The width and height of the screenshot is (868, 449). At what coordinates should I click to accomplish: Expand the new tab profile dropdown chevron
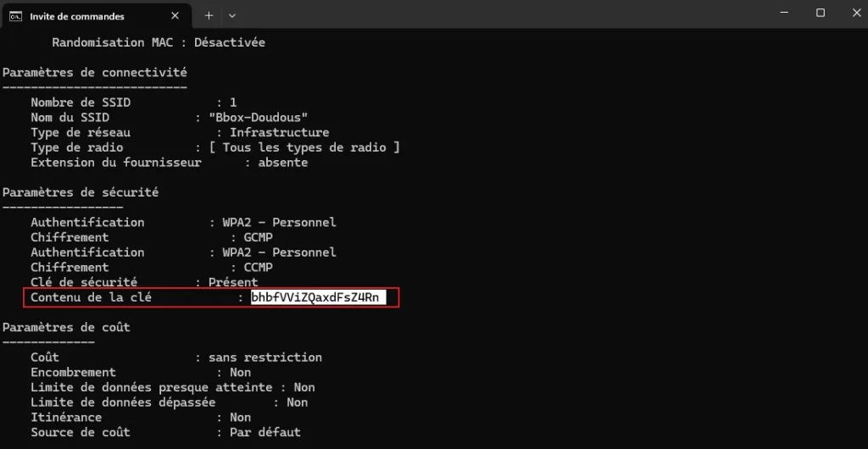tap(232, 16)
